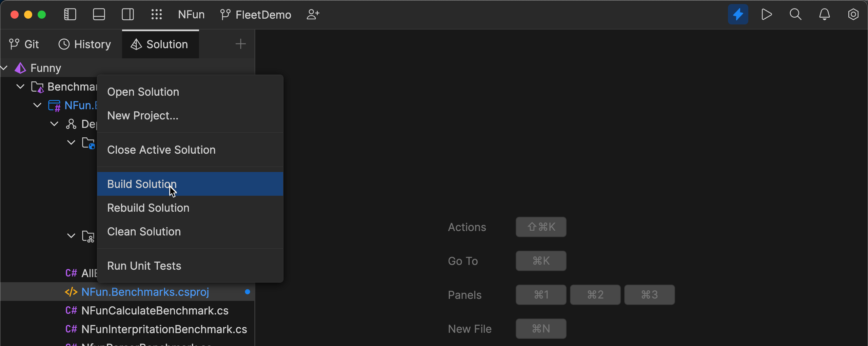Click the add collaborator icon
This screenshot has width=868, height=346.
313,15
